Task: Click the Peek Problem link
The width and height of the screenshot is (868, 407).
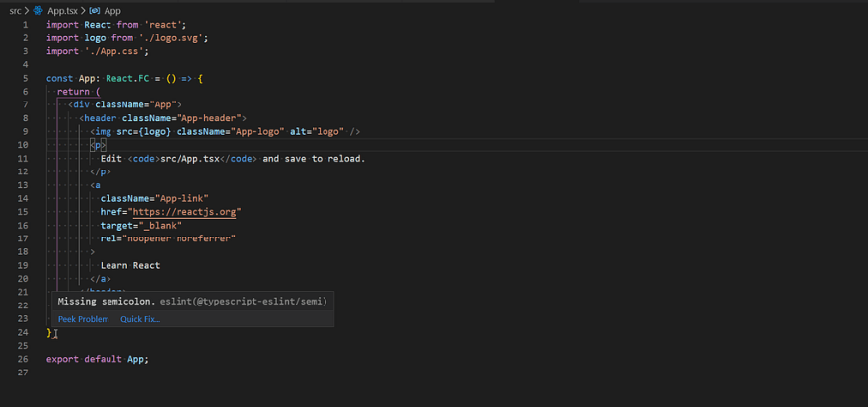Action: click(x=84, y=319)
